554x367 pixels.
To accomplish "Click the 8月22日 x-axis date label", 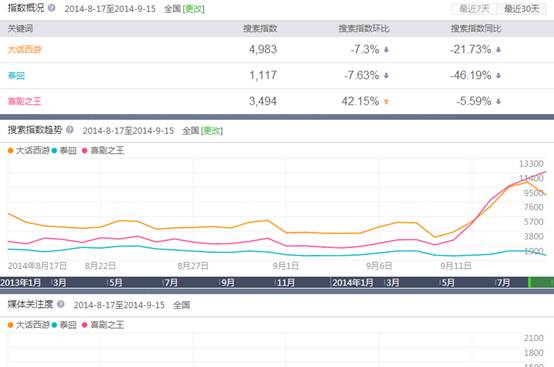I will [100, 266].
